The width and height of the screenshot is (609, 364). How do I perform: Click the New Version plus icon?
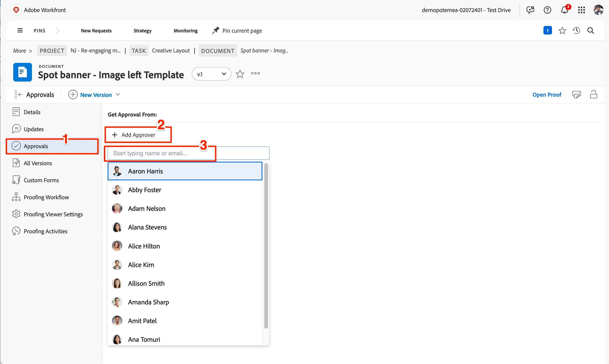pyautogui.click(x=73, y=95)
